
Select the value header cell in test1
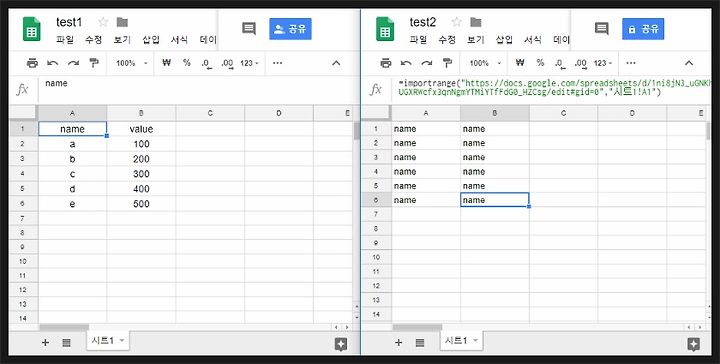(x=141, y=129)
